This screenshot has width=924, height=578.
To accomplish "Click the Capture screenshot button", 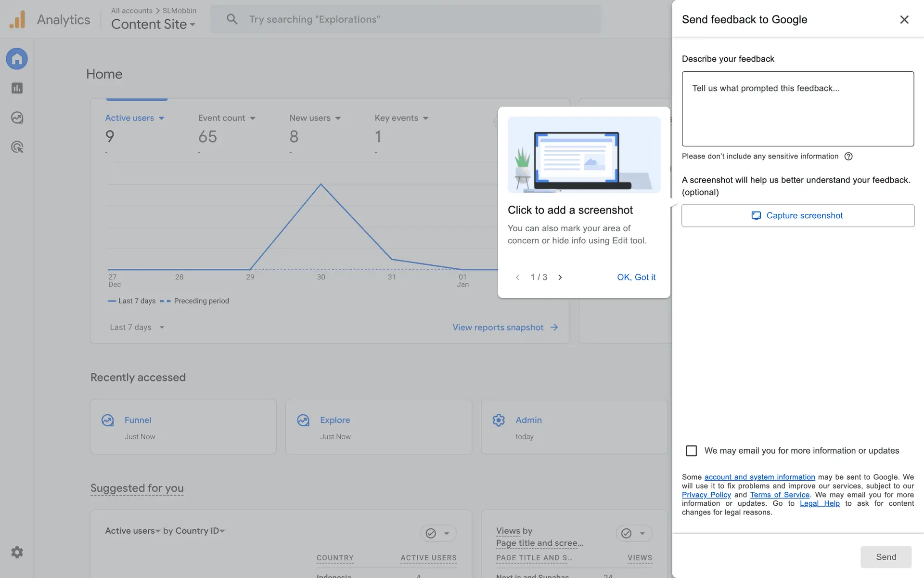I will coord(797,216).
